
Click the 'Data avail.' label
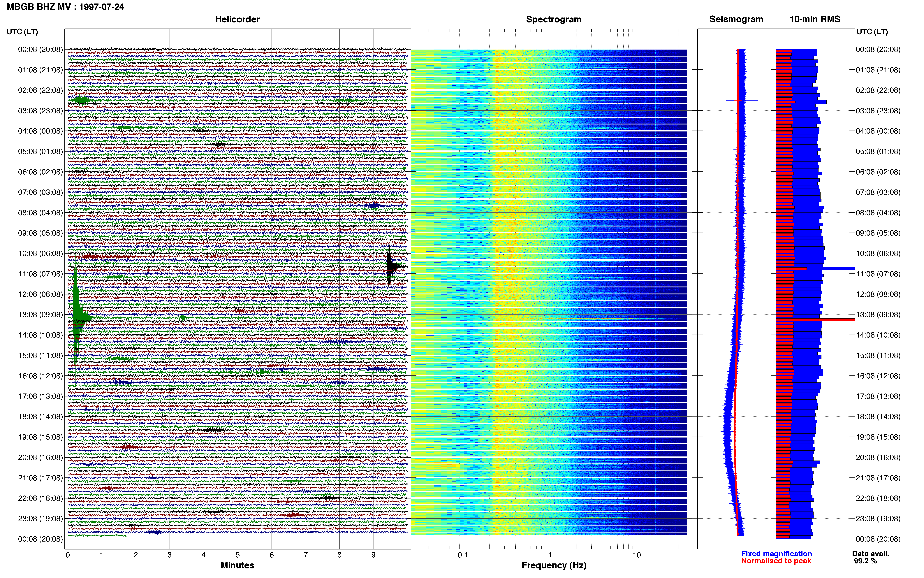[870, 554]
